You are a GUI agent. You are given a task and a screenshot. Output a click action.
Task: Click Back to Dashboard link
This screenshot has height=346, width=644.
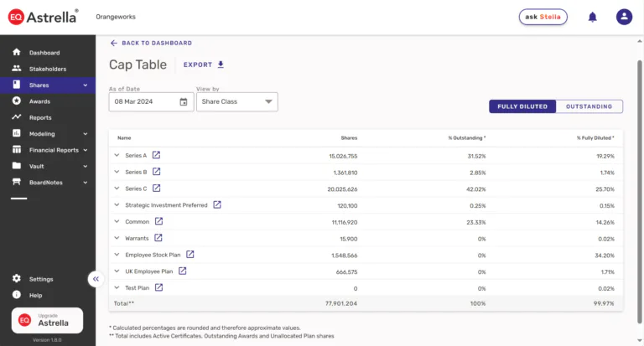click(151, 43)
